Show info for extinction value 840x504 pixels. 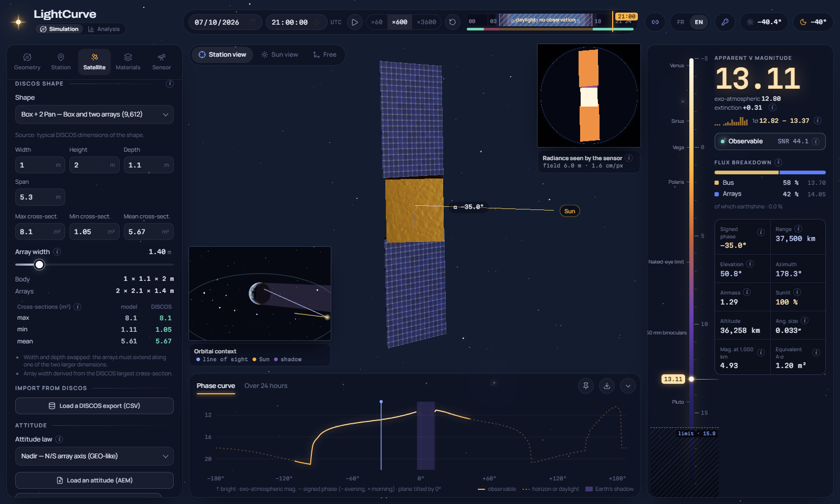click(x=772, y=108)
